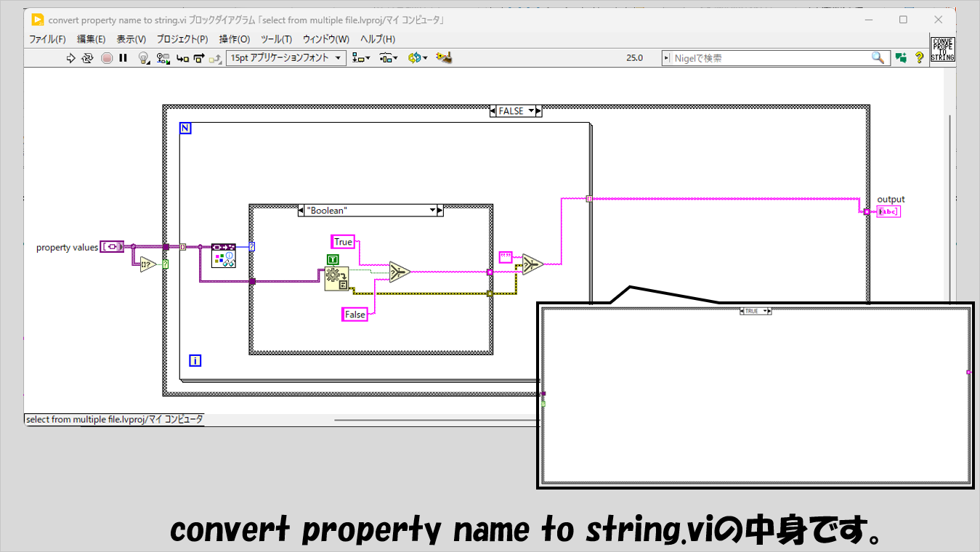Screen dimensions: 980x552
Task: Select the green True boolean constant
Action: [333, 259]
